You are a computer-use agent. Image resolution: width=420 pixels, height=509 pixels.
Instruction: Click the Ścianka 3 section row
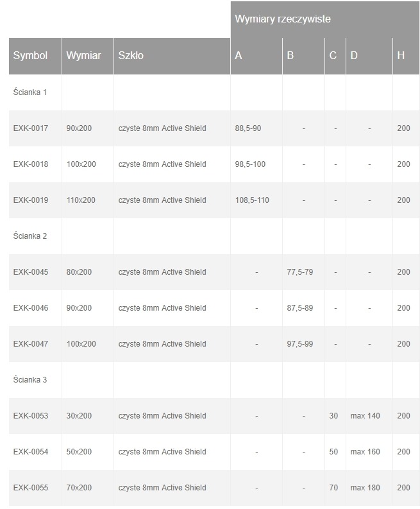pyautogui.click(x=30, y=380)
